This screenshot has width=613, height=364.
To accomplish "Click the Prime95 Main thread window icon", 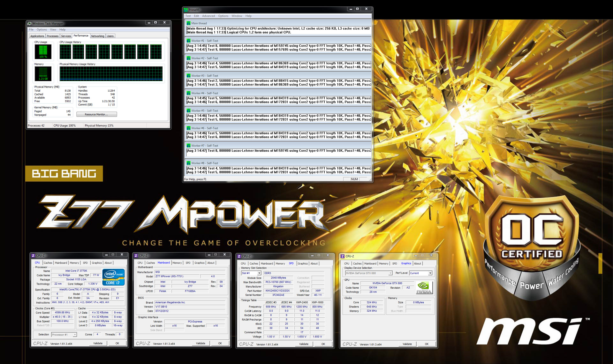I will [188, 23].
